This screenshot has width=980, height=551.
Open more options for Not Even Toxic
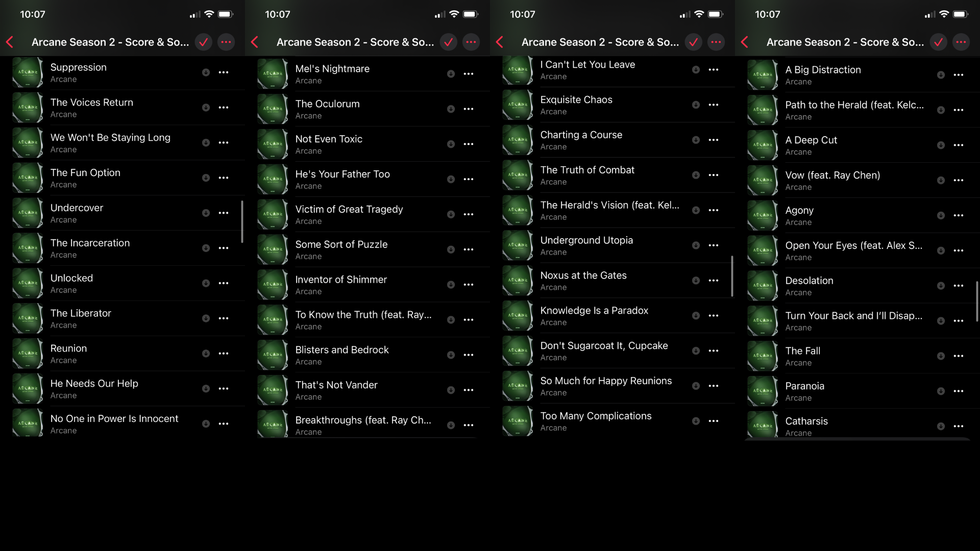coord(469,144)
